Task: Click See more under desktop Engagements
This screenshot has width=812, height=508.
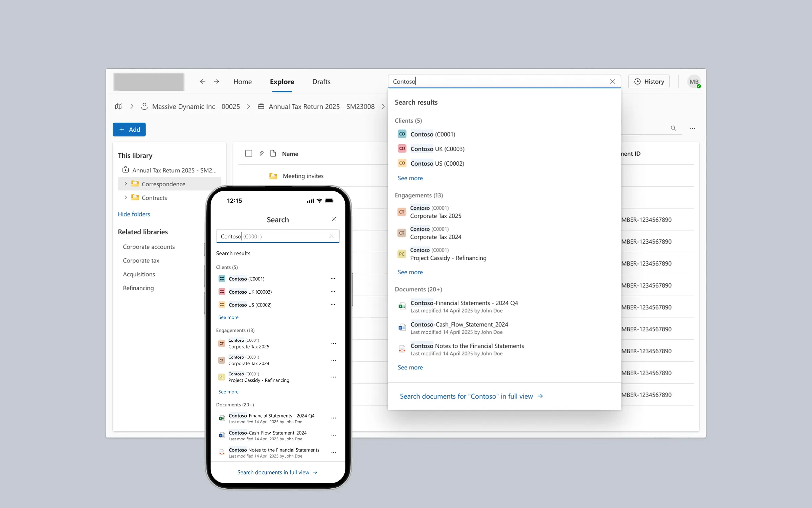Action: (410, 272)
